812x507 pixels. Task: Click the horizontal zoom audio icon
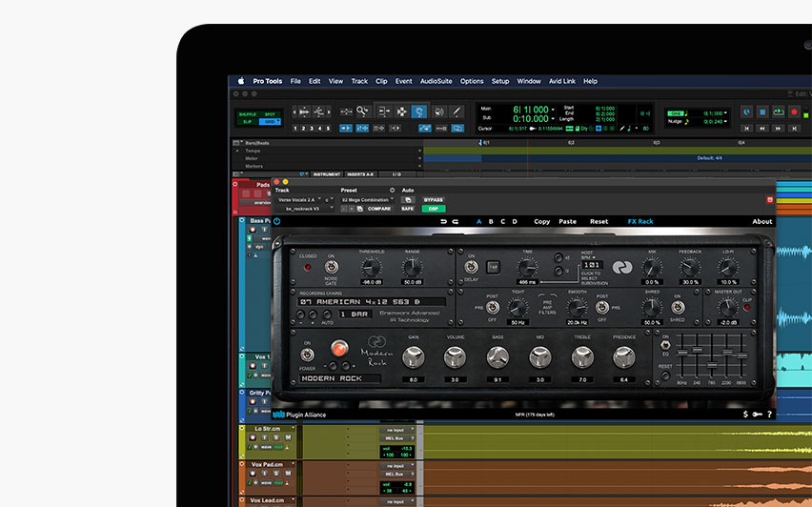(x=305, y=112)
